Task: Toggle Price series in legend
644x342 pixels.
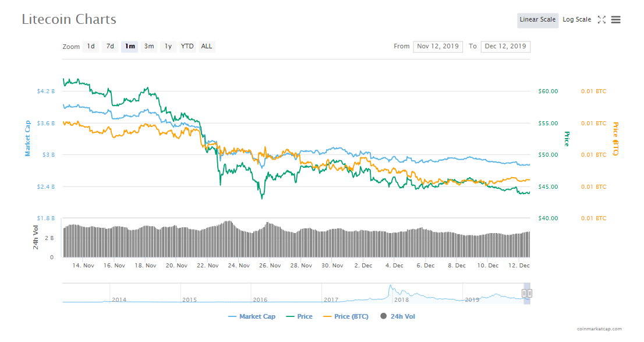Action: tap(299, 316)
